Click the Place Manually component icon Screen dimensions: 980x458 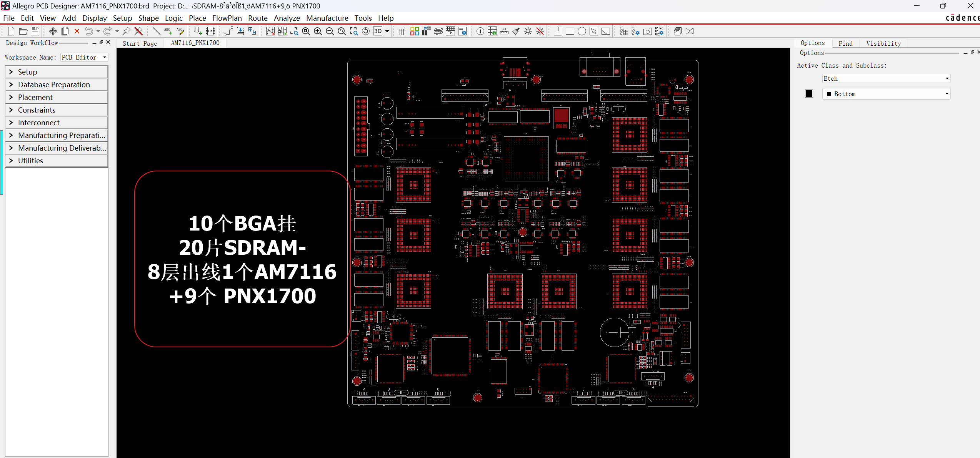pyautogui.click(x=198, y=31)
